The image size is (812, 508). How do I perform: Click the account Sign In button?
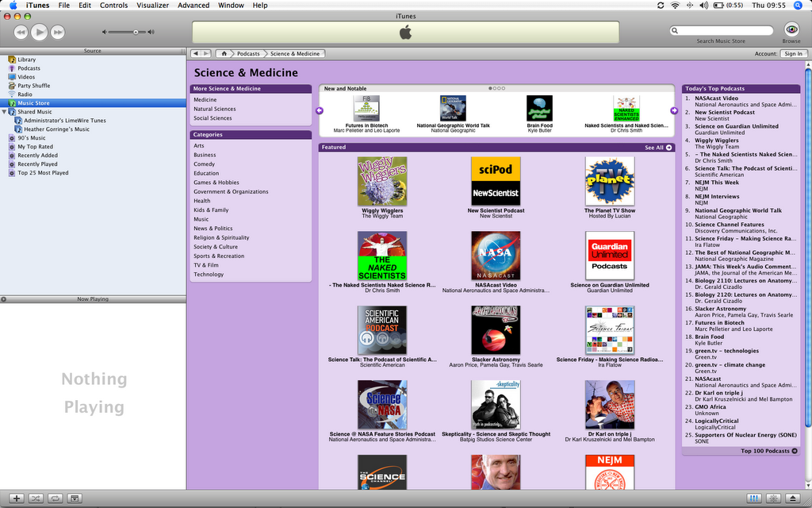[x=793, y=53]
